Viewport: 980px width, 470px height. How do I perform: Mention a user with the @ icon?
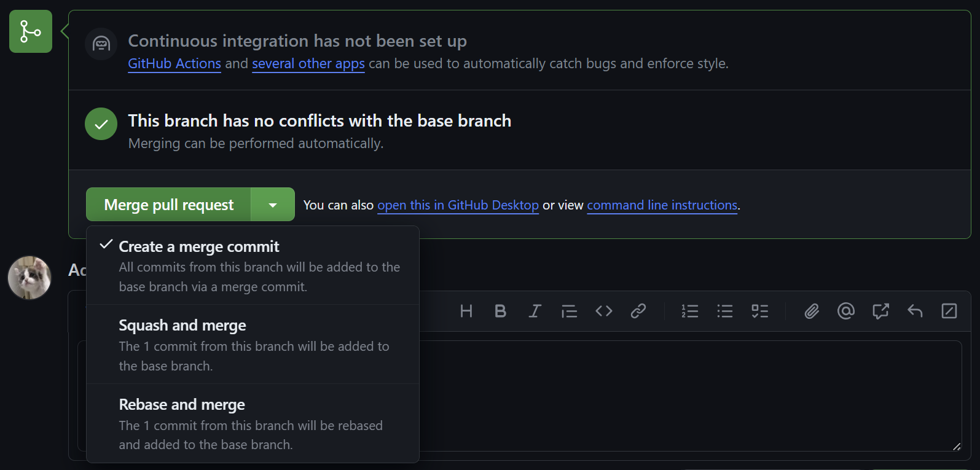pyautogui.click(x=846, y=311)
